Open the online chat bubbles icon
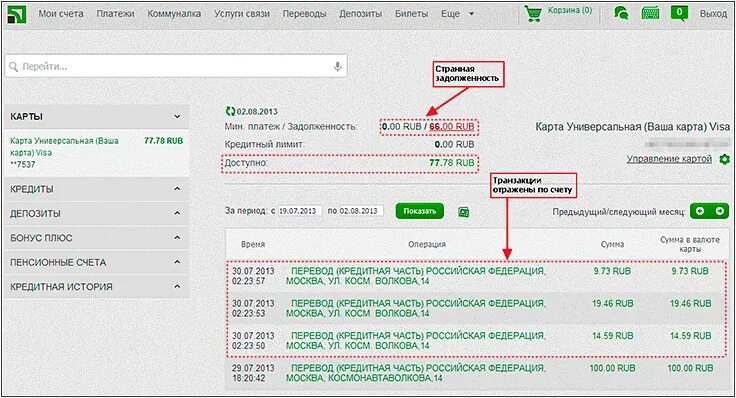The height and width of the screenshot is (398, 736). 621,14
